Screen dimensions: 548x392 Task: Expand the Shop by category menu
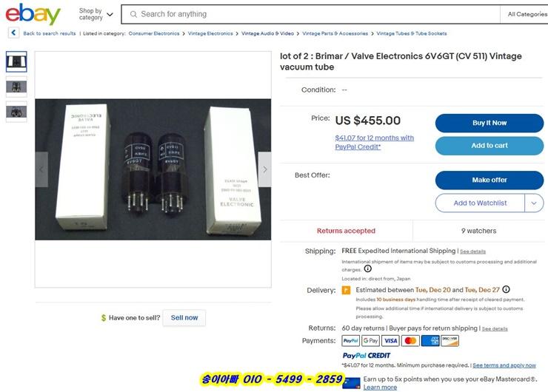96,14
